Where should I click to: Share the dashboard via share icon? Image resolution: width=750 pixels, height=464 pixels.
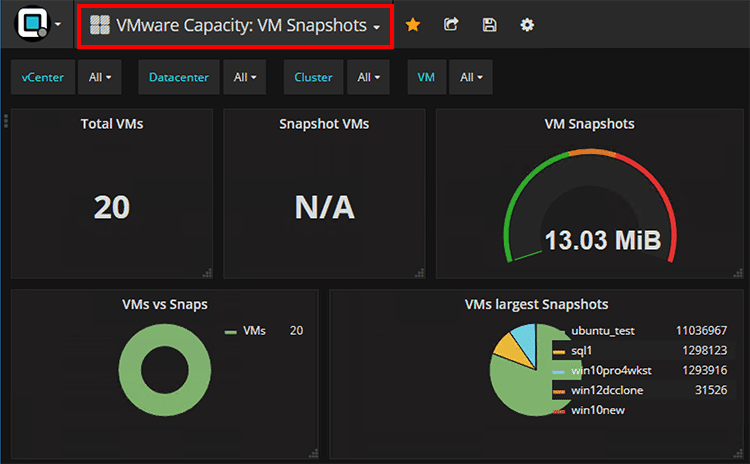451,24
